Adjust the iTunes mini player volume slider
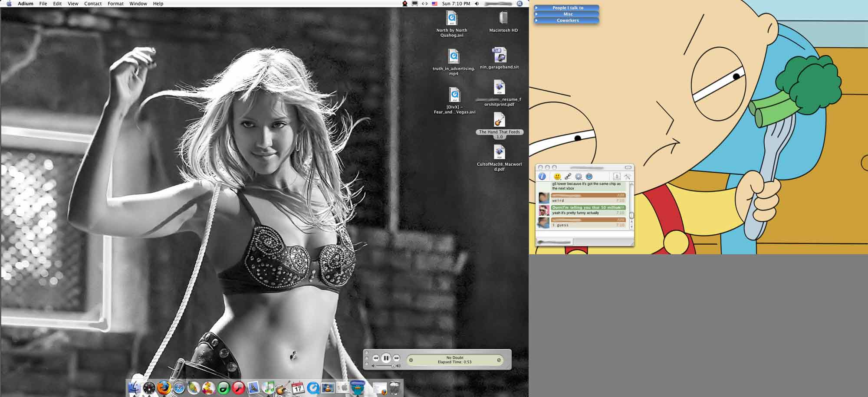This screenshot has width=868, height=397. [385, 366]
